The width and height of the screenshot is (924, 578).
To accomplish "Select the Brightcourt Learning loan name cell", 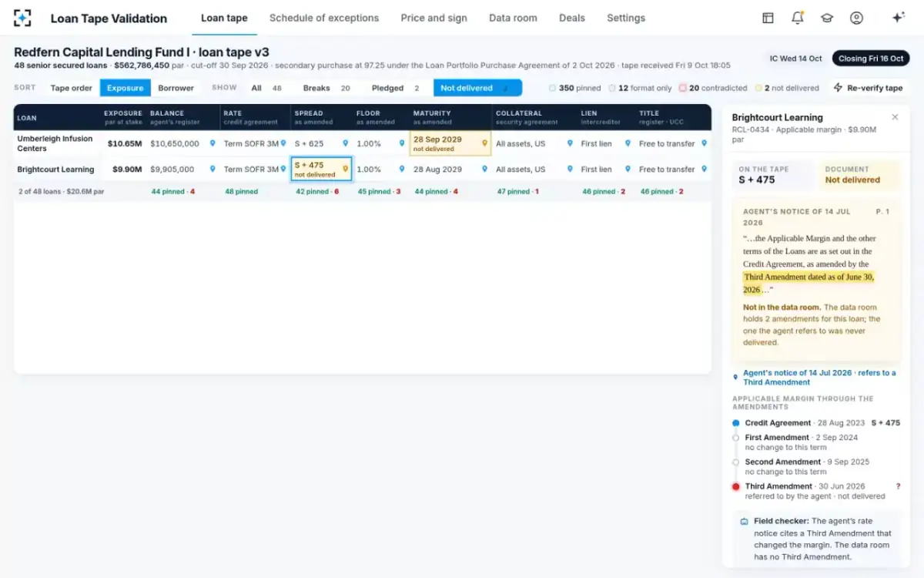I will 57,169.
